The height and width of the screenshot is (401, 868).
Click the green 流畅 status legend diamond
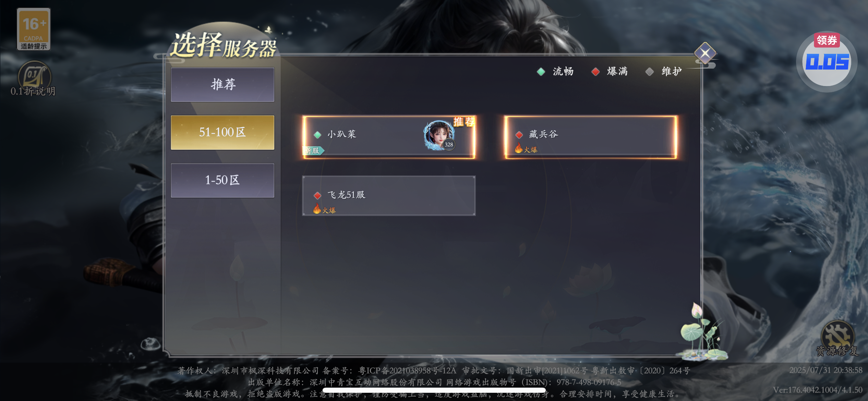pos(541,71)
